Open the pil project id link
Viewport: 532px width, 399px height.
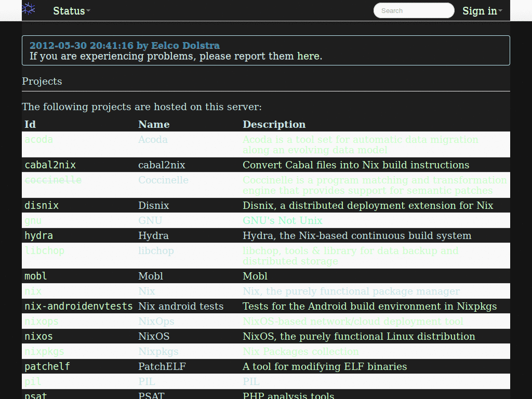pos(33,381)
